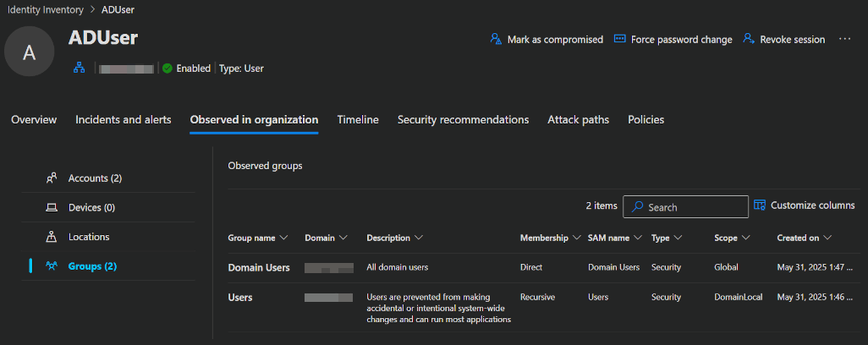Viewport: 868px width, 345px height.
Task: Click the ADUser avatar circle
Action: click(30, 52)
